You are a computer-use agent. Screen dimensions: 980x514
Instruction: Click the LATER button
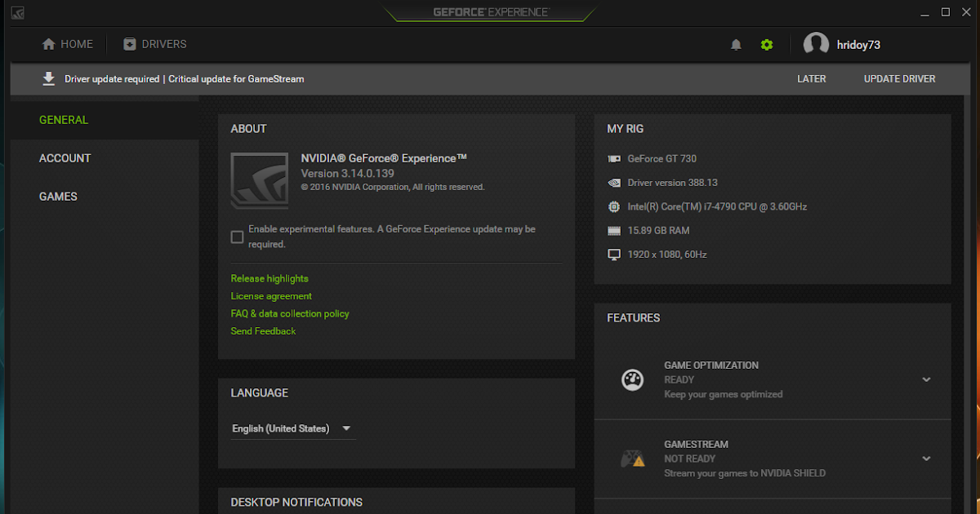tap(812, 79)
